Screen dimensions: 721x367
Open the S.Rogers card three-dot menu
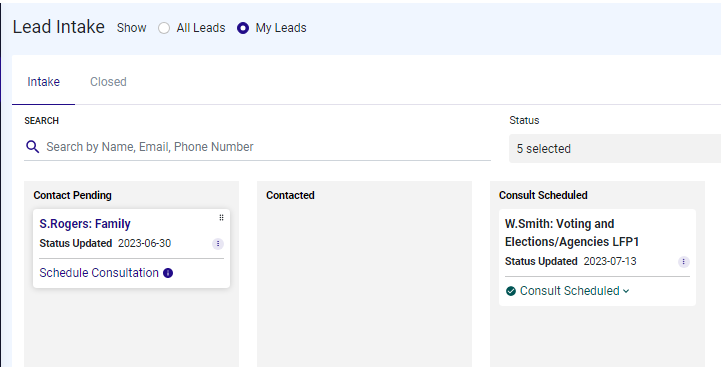pos(218,244)
